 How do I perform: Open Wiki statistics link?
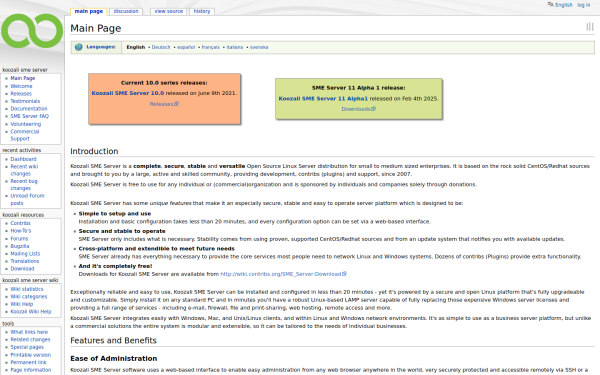coord(27,289)
